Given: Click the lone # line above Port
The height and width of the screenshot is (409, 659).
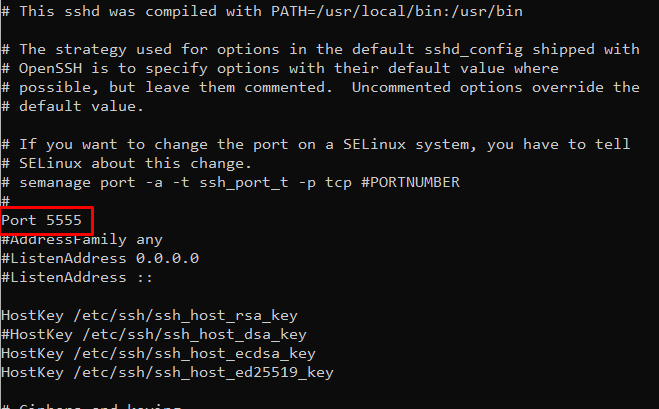Looking at the screenshot, I should (x=5, y=201).
